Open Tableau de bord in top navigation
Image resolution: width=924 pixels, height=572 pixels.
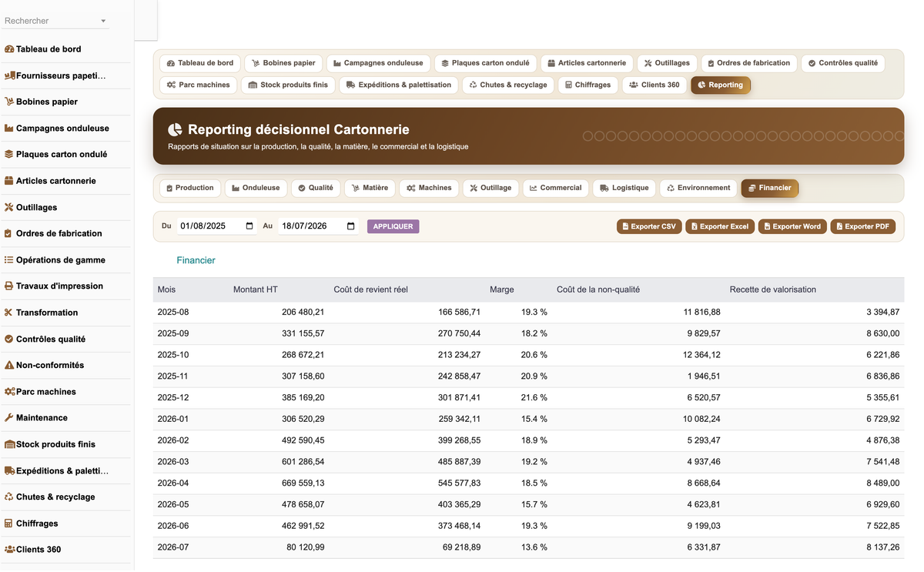200,63
